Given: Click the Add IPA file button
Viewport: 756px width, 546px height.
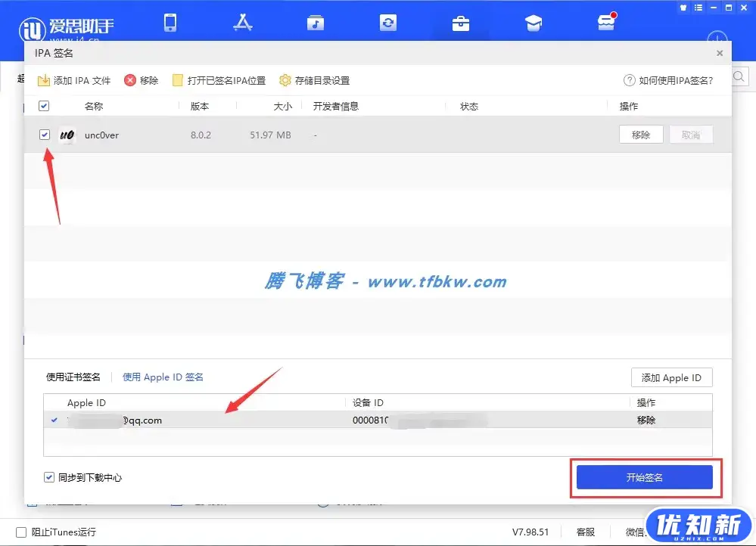Looking at the screenshot, I should pyautogui.click(x=74, y=80).
